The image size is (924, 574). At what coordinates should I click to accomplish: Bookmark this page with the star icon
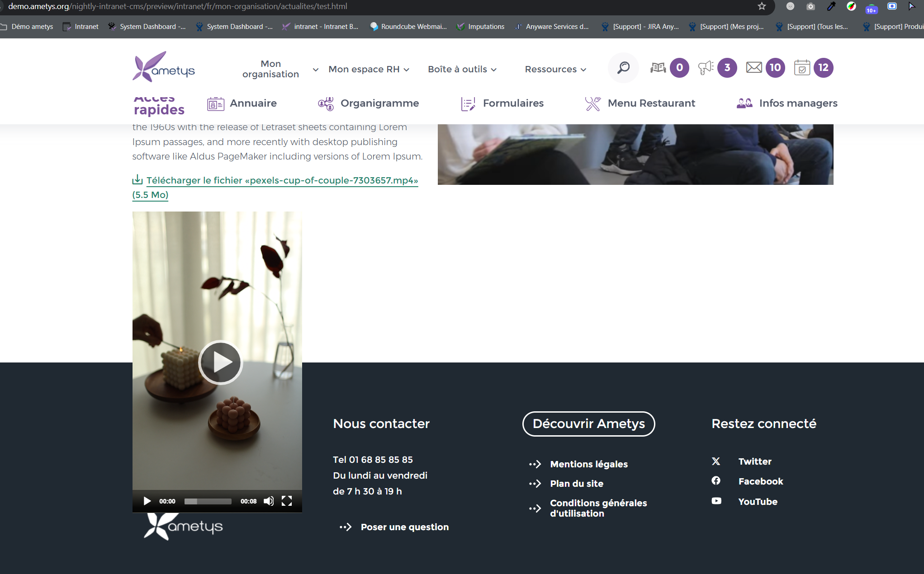coord(762,6)
